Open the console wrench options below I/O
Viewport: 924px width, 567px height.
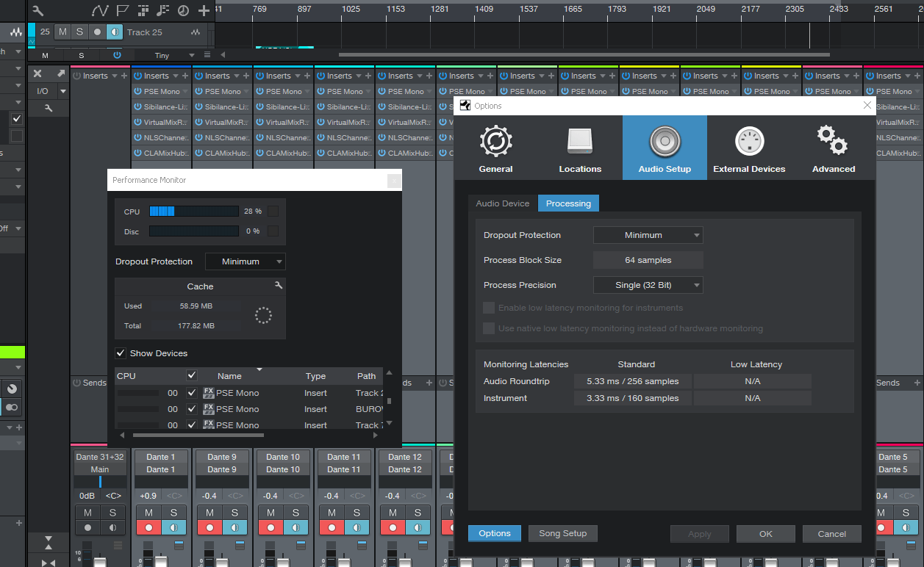[48, 107]
